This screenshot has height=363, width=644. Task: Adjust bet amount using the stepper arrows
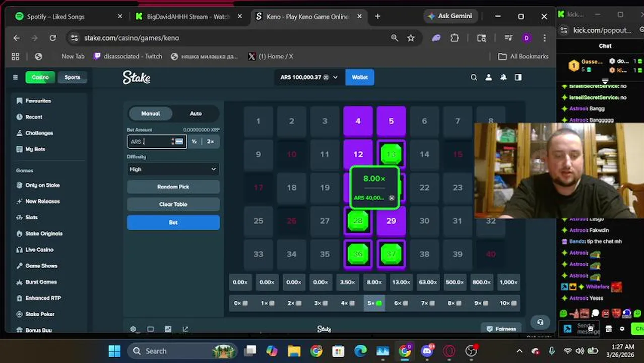pos(173,142)
